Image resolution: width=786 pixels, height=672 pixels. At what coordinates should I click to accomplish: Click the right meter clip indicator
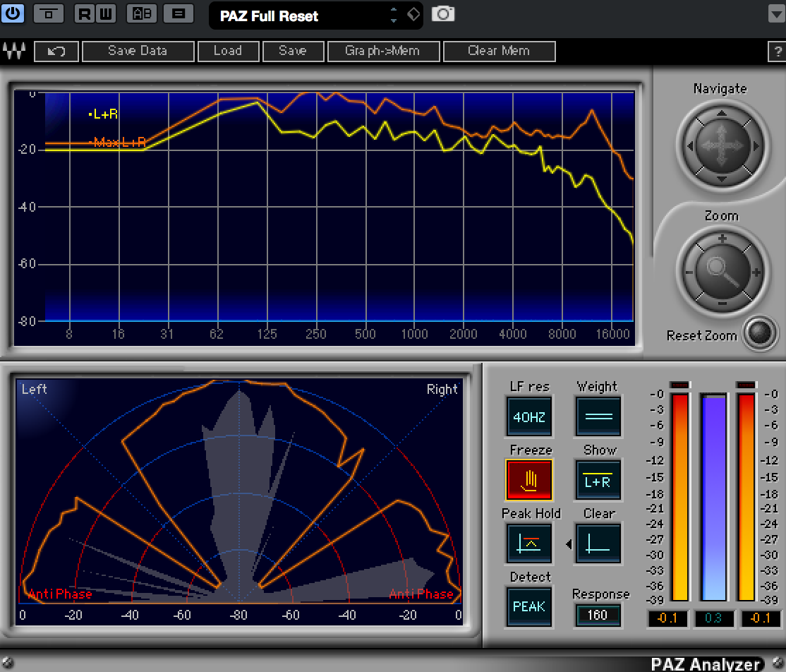pyautogui.click(x=746, y=385)
